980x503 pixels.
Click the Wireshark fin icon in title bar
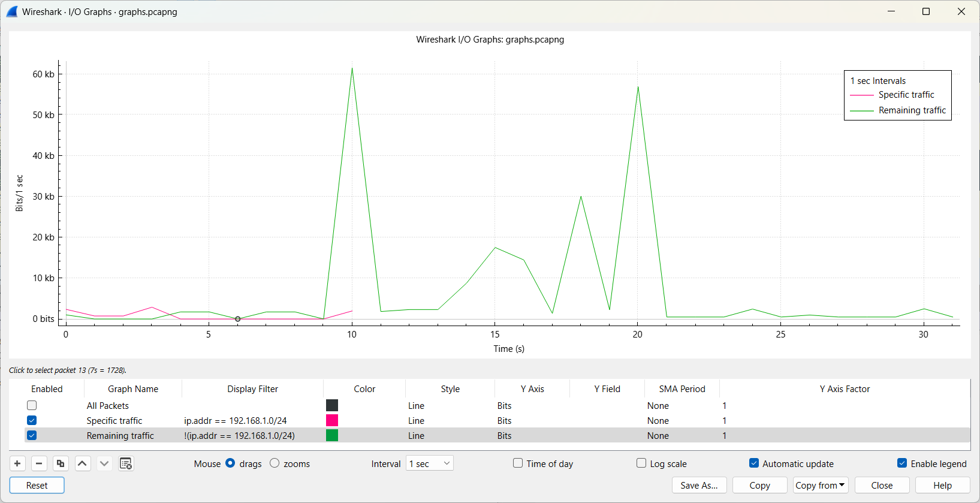point(12,11)
